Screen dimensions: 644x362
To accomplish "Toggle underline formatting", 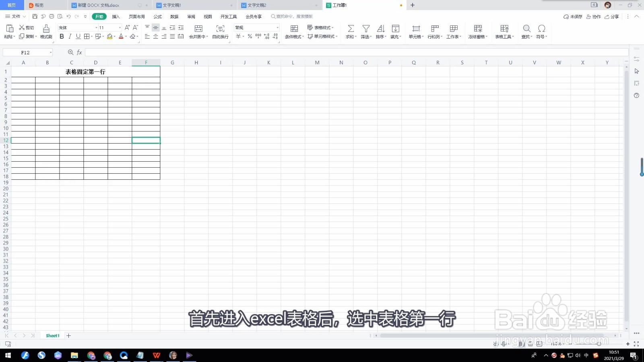I will coord(77,36).
